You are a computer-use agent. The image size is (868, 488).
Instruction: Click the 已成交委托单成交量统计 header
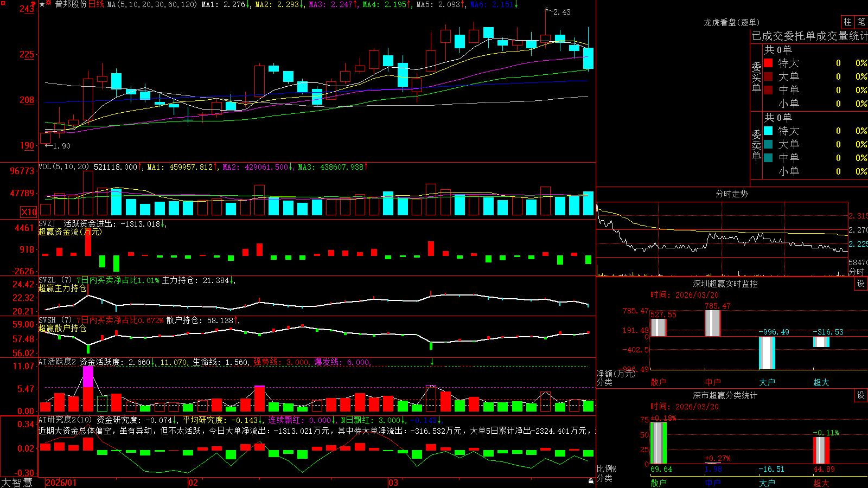pyautogui.click(x=809, y=36)
